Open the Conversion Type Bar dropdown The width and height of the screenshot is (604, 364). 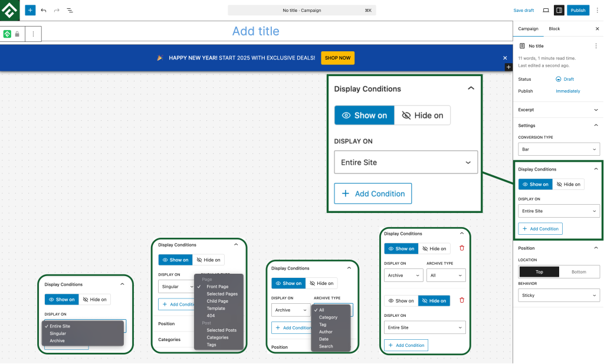(x=559, y=149)
